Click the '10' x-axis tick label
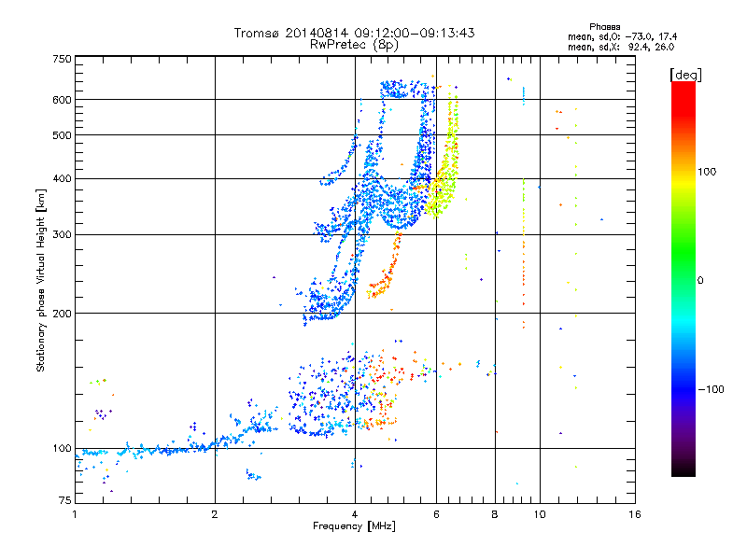Screen dimensions: 747x560 click(x=540, y=514)
